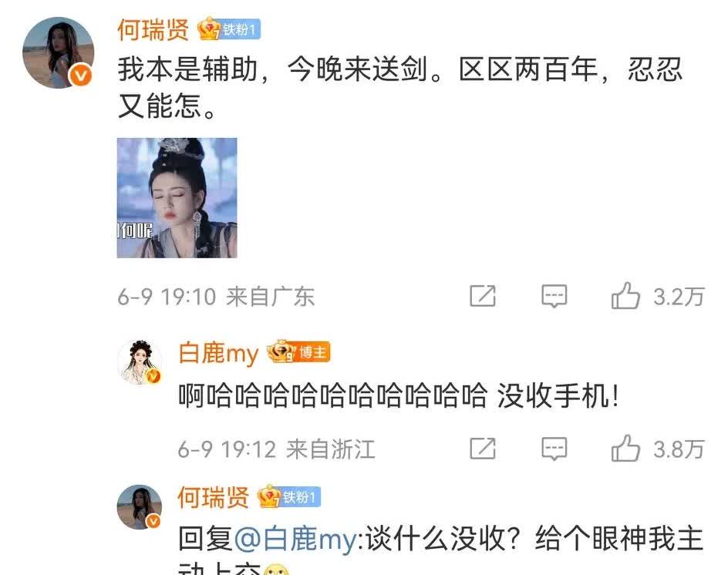Open 白鹿my username link
Image resolution: width=728 pixels, height=575 pixels.
218,353
